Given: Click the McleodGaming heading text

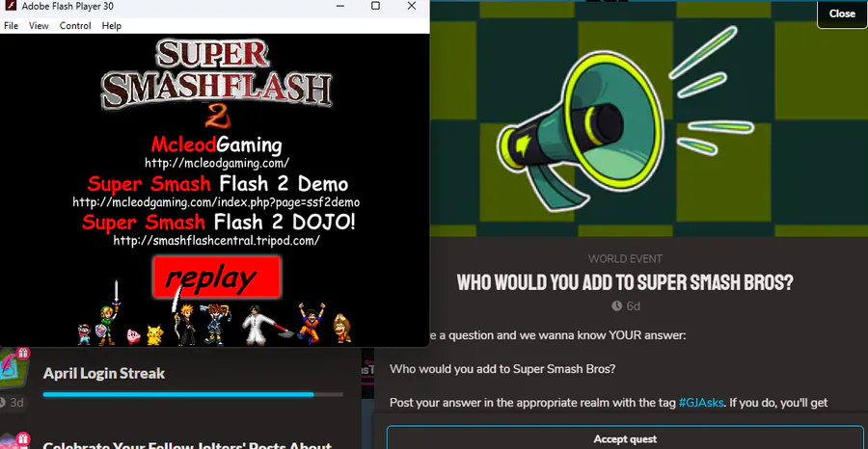Looking at the screenshot, I should pos(216,145).
